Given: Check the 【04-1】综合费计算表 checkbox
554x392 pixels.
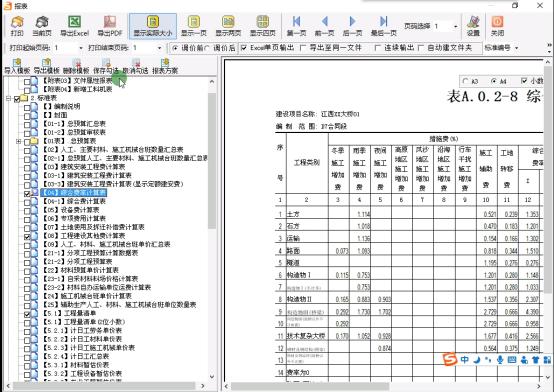Looking at the screenshot, I should [27, 201].
